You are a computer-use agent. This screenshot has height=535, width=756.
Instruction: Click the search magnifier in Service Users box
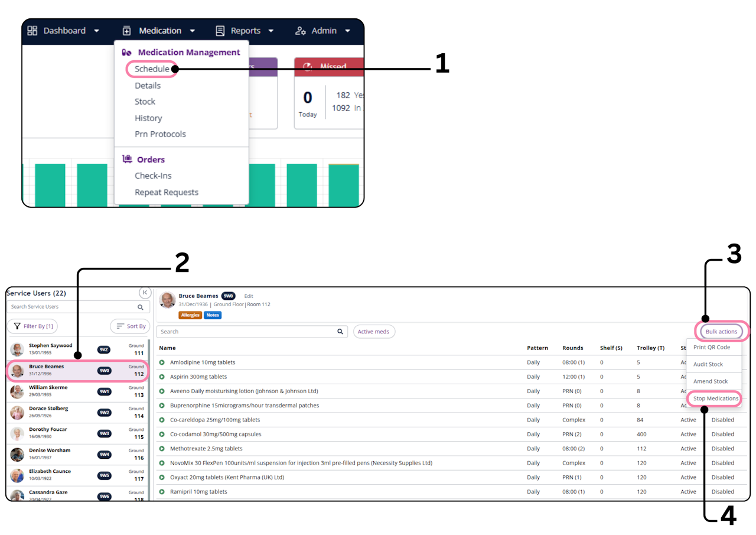[141, 307]
